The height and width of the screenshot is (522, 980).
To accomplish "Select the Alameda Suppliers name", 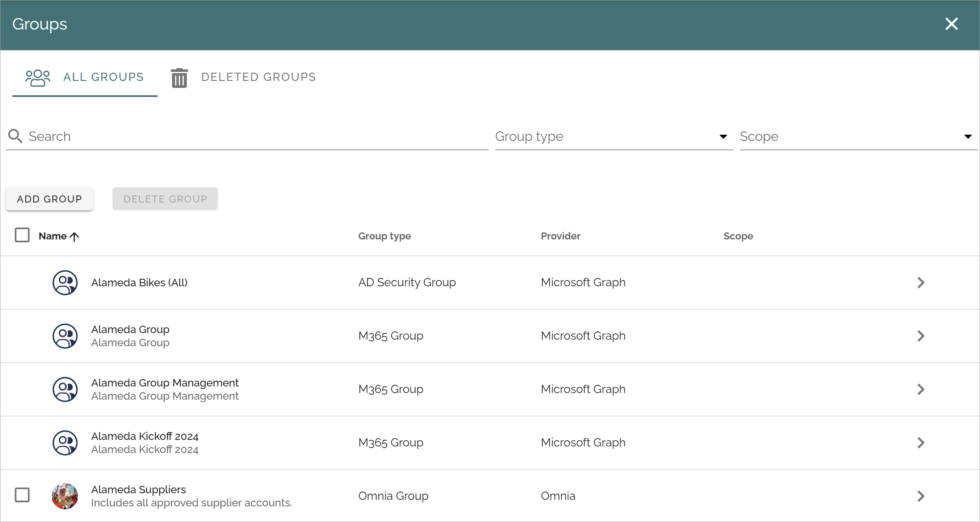I will tap(138, 490).
